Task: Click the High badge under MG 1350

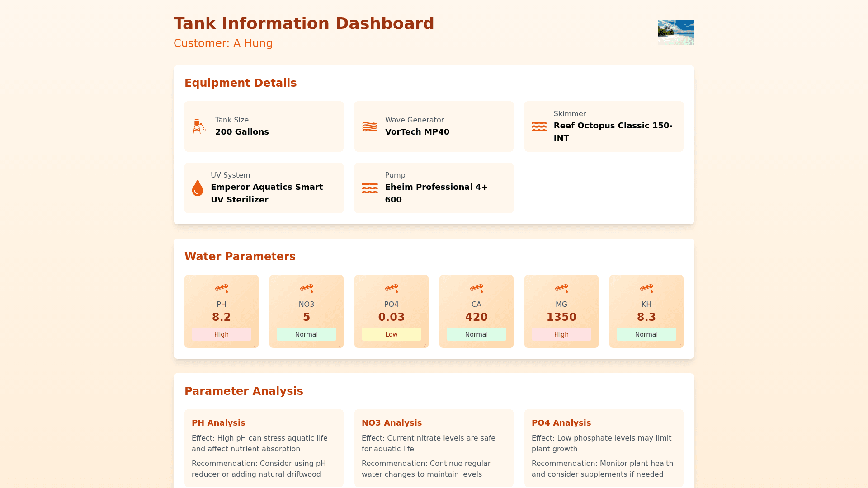Action: 561,334
